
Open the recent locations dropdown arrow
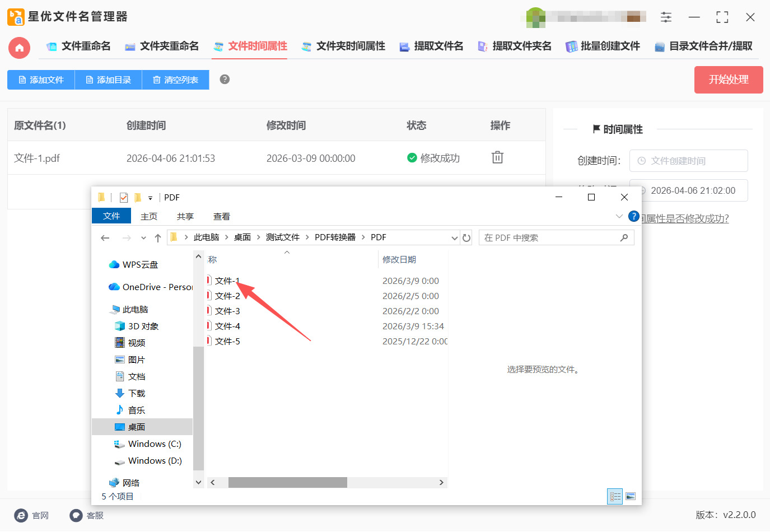(x=143, y=238)
